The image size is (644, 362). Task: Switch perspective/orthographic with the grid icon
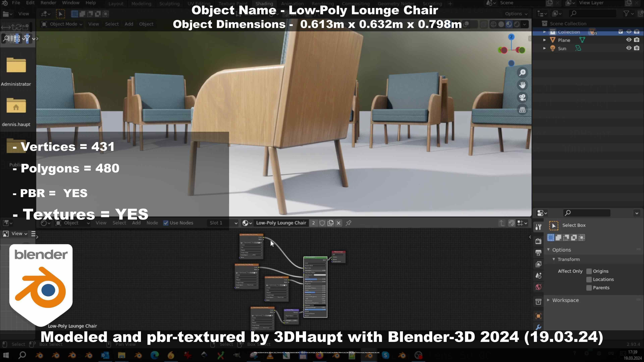click(x=522, y=110)
